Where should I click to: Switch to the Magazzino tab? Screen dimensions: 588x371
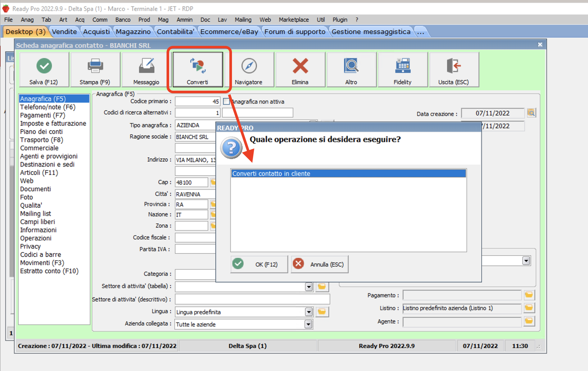[x=133, y=32]
